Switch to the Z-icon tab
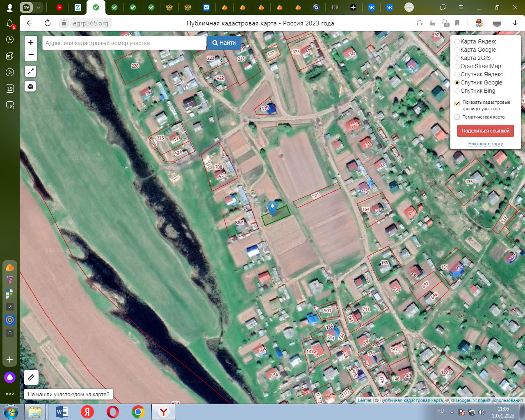This screenshot has width=525, height=420. pyautogui.click(x=78, y=7)
